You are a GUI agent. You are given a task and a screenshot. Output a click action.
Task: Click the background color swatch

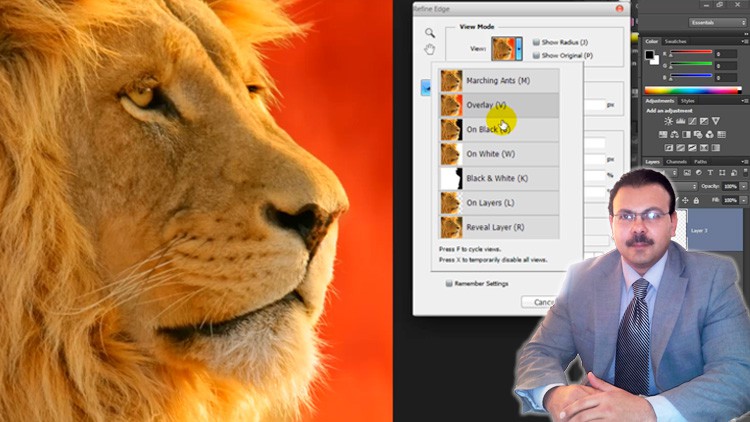point(655,61)
